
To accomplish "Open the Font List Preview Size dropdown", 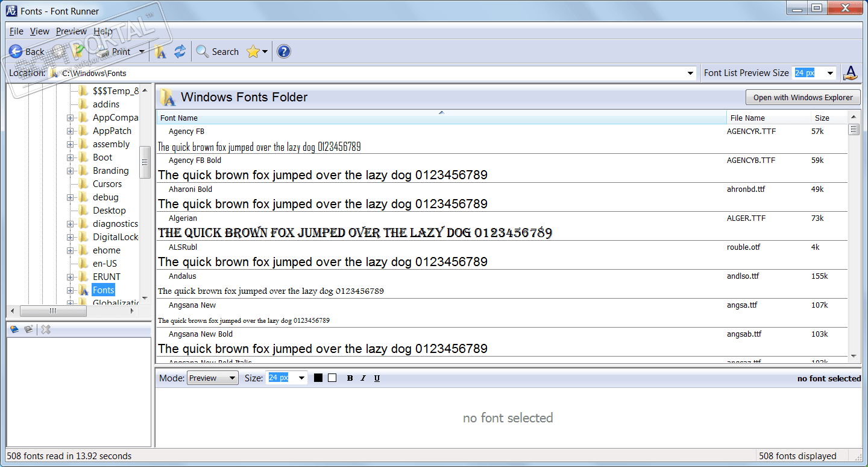I will tap(830, 73).
